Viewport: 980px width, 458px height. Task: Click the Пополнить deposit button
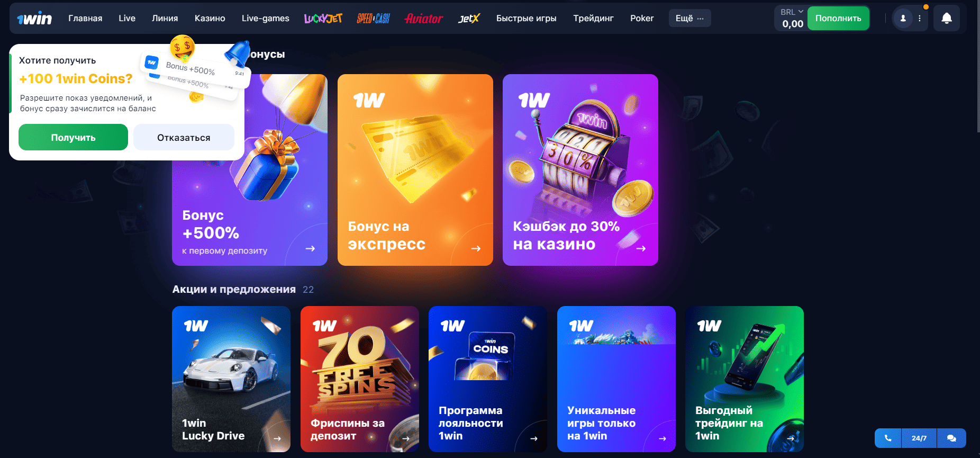(x=838, y=18)
